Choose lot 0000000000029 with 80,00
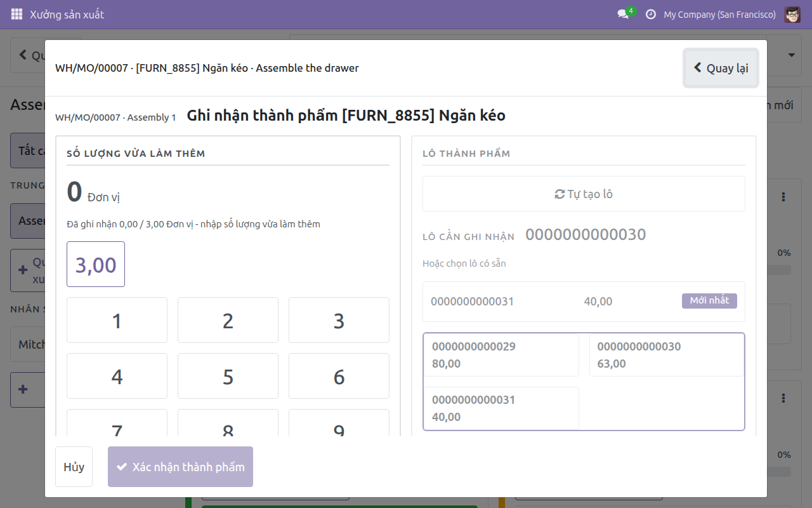Viewport: 812px width, 508px height. [501, 355]
